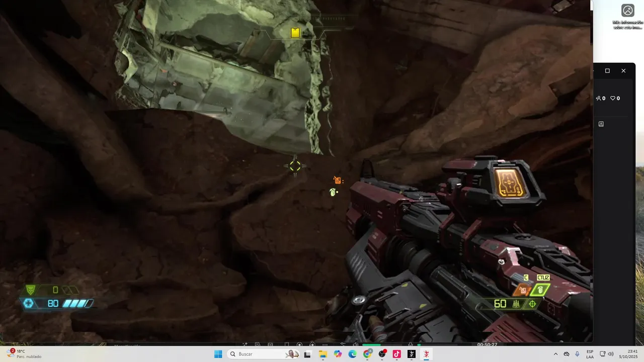This screenshot has height=362, width=644.
Task: Open Task View from taskbar
Action: click(x=307, y=354)
